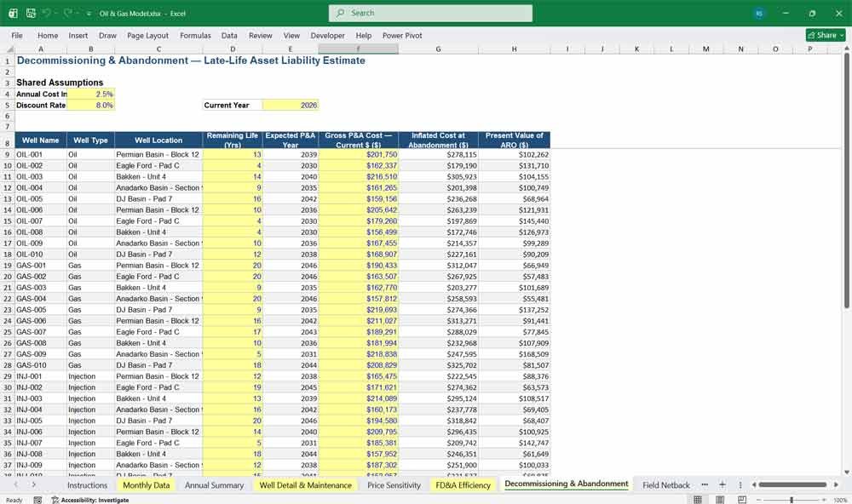Click the Share button
The image size is (852, 504).
coord(826,35)
